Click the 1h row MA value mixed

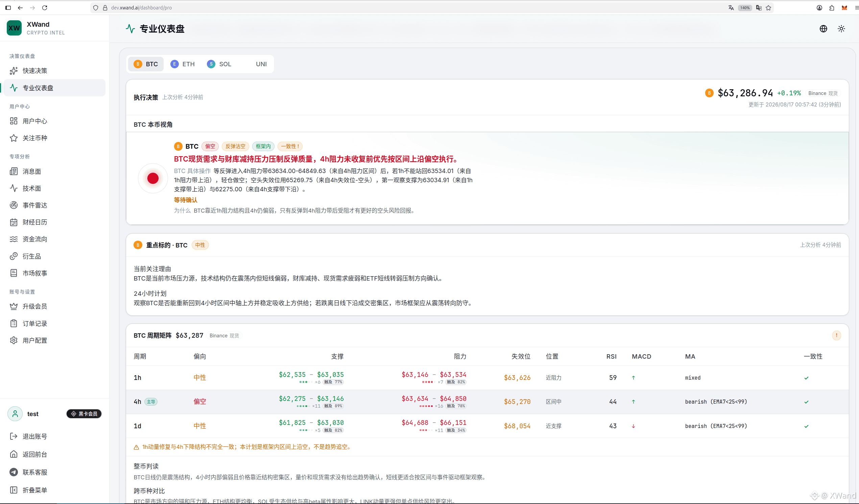[693, 378]
